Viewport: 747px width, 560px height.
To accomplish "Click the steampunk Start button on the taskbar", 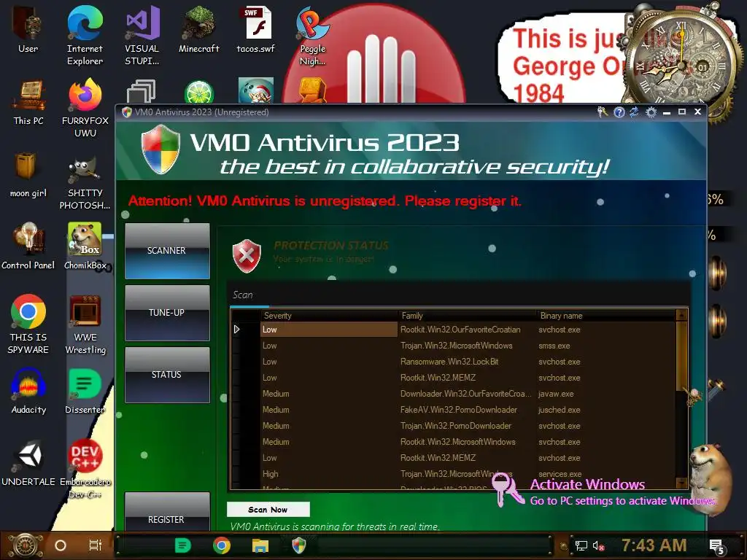I will click(x=25, y=545).
